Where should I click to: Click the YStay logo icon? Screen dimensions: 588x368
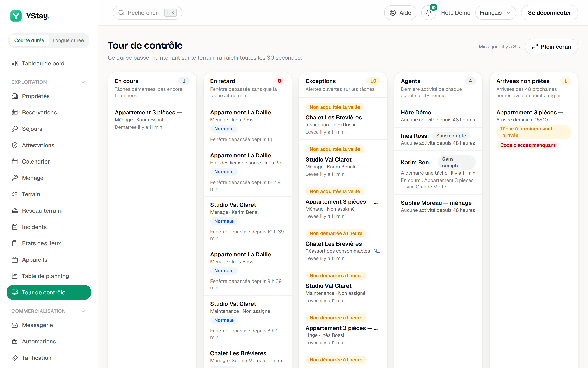(x=16, y=16)
